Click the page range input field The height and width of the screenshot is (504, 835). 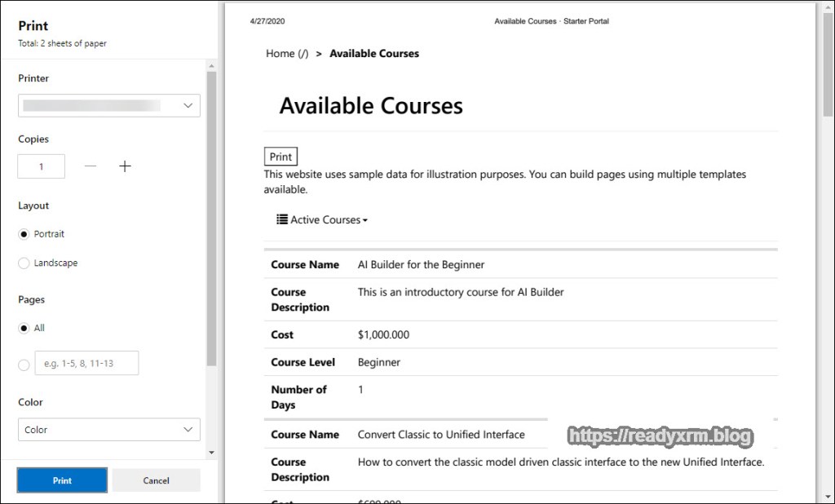86,363
